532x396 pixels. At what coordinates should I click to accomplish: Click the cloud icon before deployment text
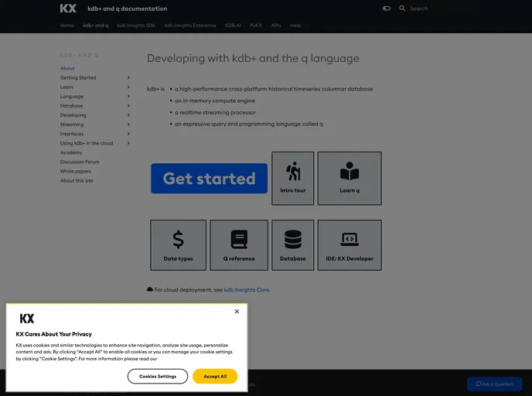pos(150,289)
